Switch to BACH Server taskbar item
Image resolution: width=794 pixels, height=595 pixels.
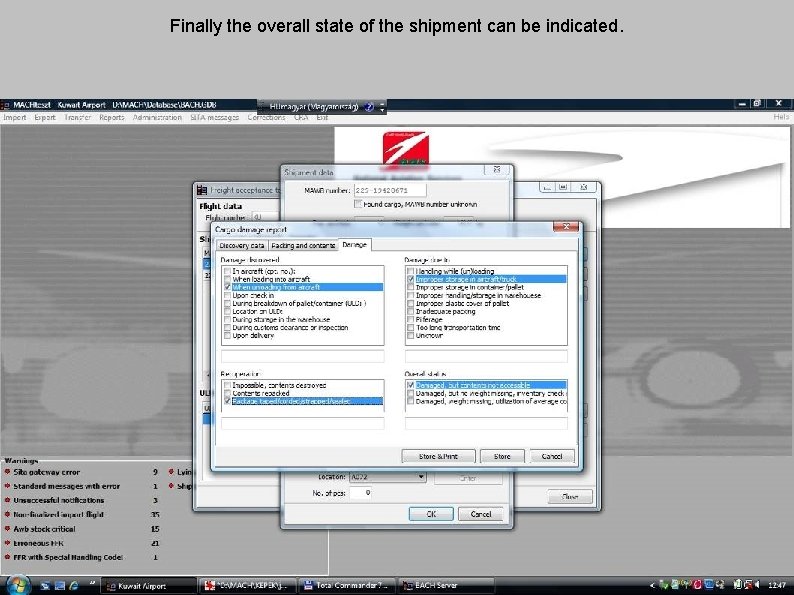click(446, 586)
